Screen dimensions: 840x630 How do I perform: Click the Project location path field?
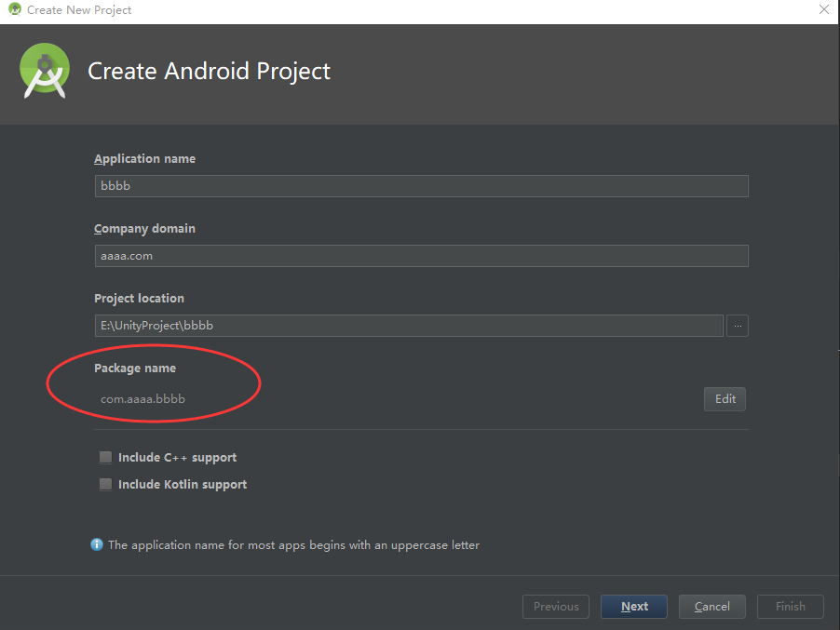[x=407, y=325]
